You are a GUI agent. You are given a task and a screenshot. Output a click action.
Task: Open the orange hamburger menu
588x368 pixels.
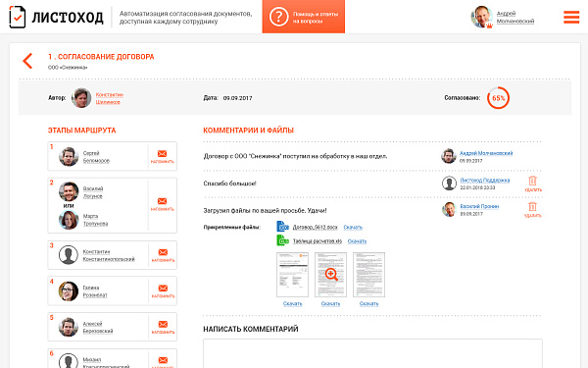[x=571, y=17]
